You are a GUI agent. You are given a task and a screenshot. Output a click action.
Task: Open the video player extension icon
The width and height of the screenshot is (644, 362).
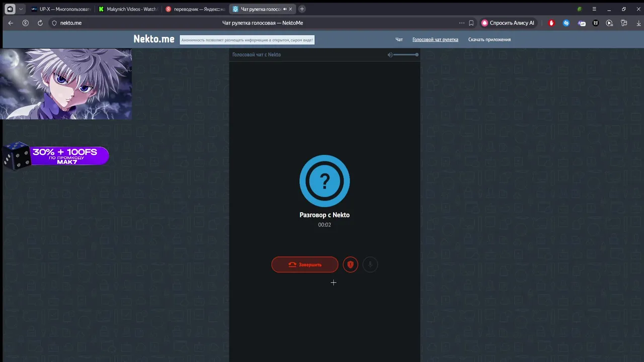click(610, 23)
